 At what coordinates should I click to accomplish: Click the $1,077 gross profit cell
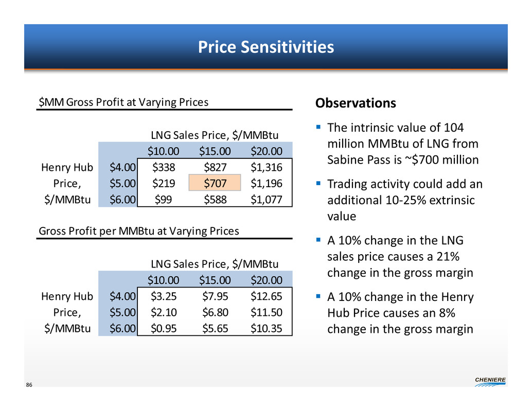click(x=267, y=199)
